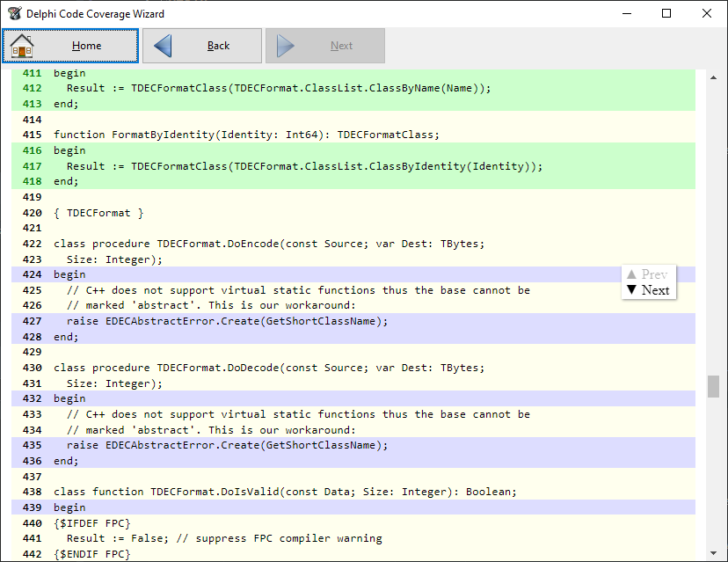Click the FormatByIdentity function declaration
728x562 pixels.
coord(246,135)
